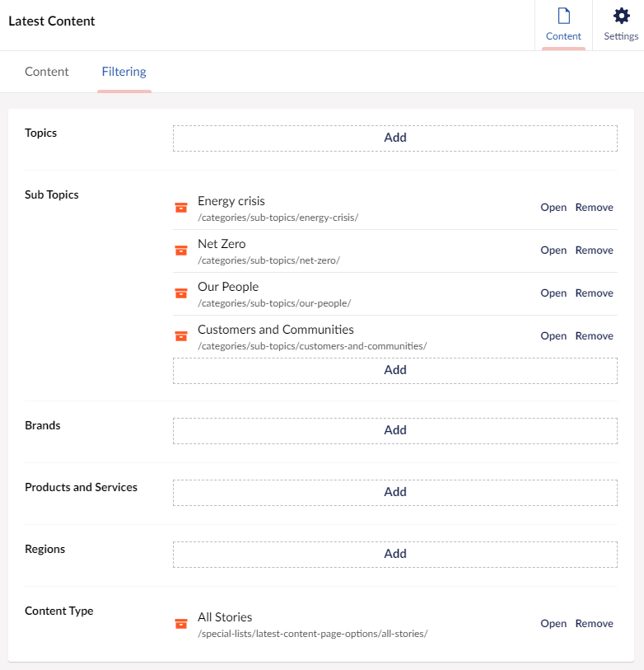The width and height of the screenshot is (644, 670).
Task: Add a Regions filter
Action: coord(395,554)
